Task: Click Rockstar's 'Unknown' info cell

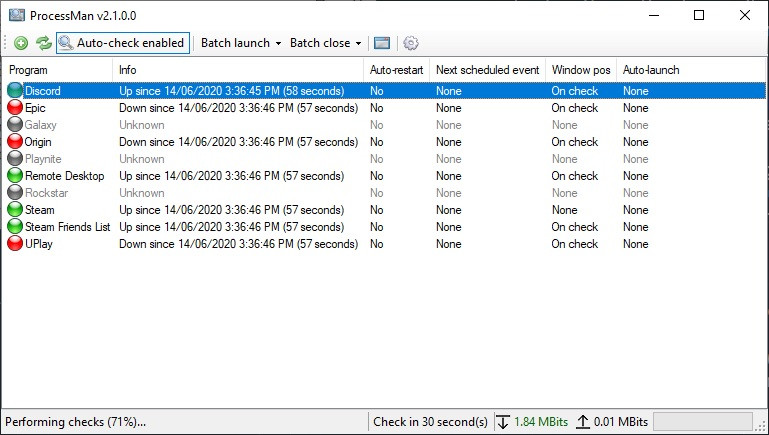Action: coord(142,193)
